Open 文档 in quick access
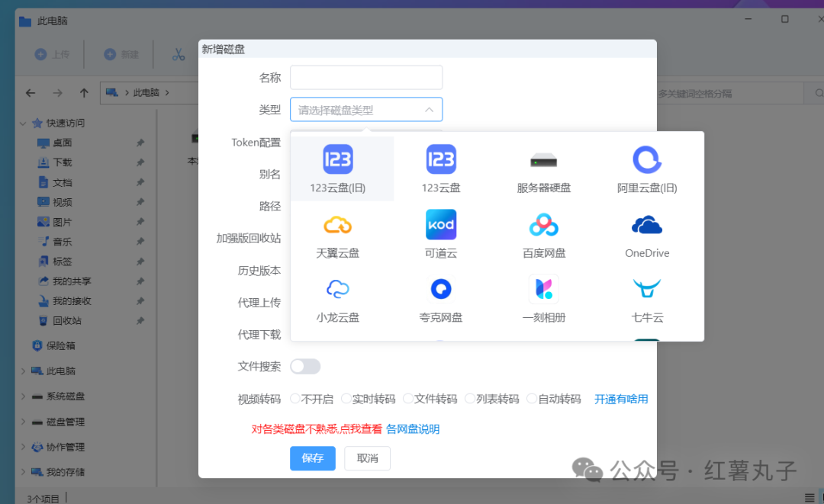The image size is (824, 504). [55, 183]
